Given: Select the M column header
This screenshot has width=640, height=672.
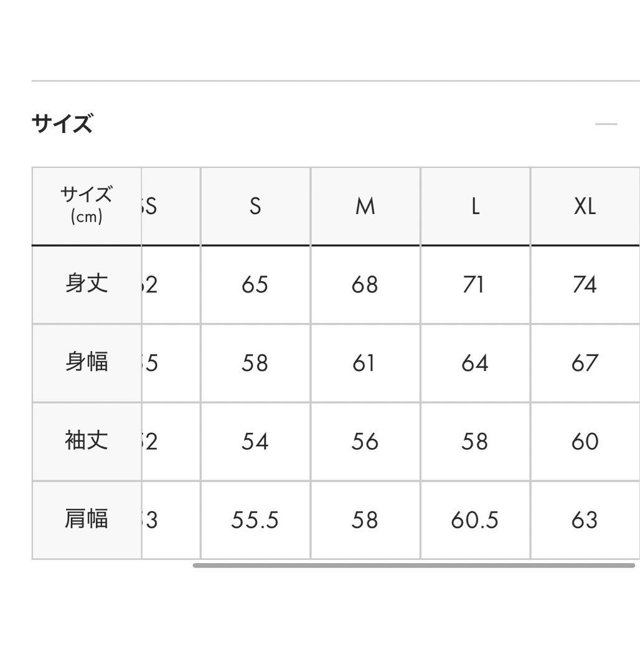Looking at the screenshot, I should point(364,205).
